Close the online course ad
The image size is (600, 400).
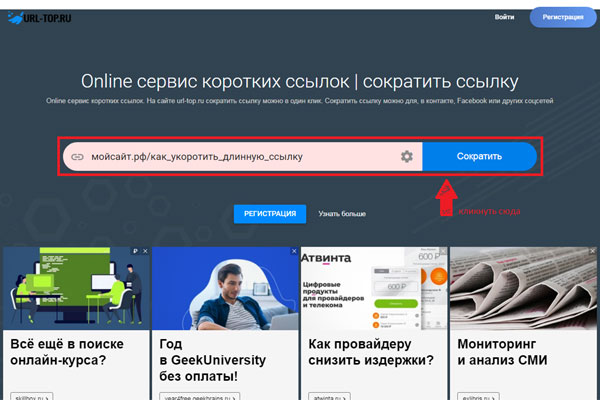click(147, 251)
